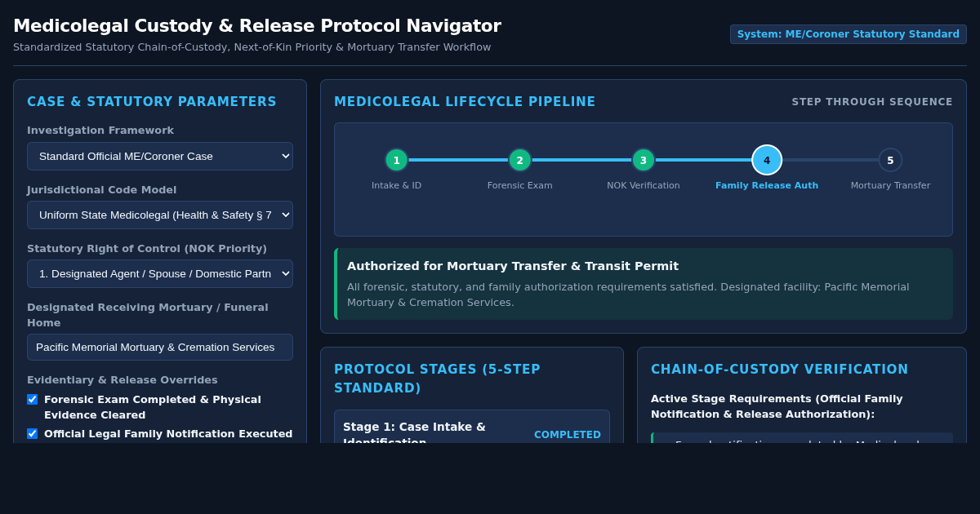Click the Case & Statutory Parameters heading

tap(152, 102)
